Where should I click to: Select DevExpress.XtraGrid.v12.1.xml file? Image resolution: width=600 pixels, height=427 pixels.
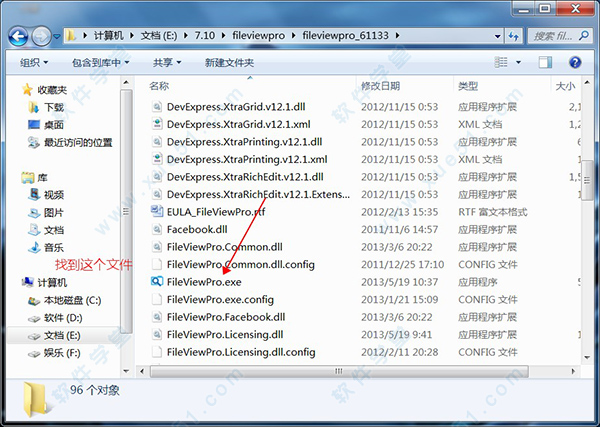[x=238, y=124]
